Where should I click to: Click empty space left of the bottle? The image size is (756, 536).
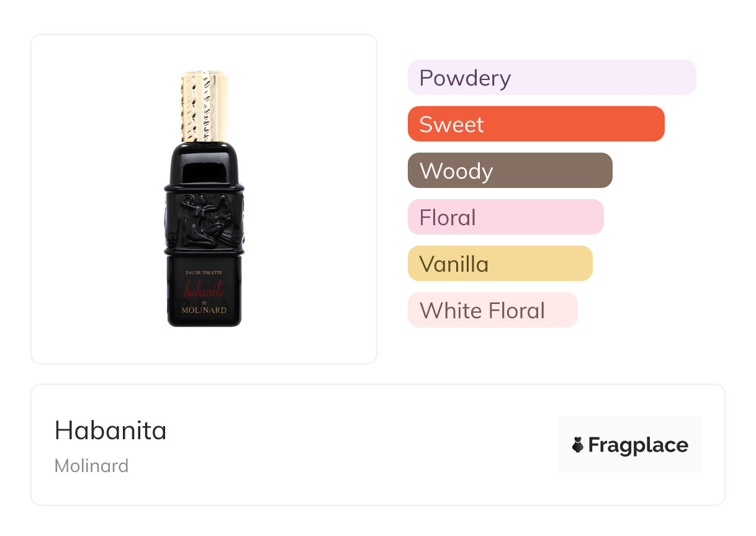(x=93, y=199)
